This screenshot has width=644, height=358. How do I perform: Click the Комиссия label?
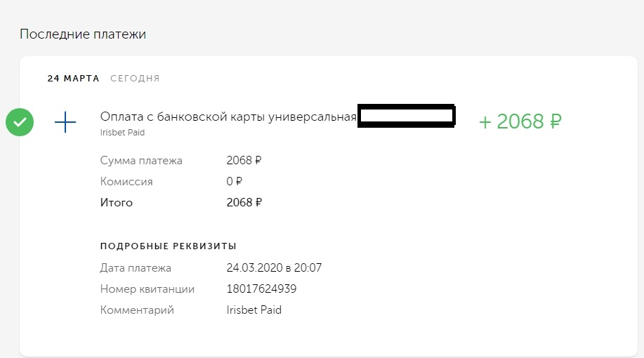[x=126, y=182]
